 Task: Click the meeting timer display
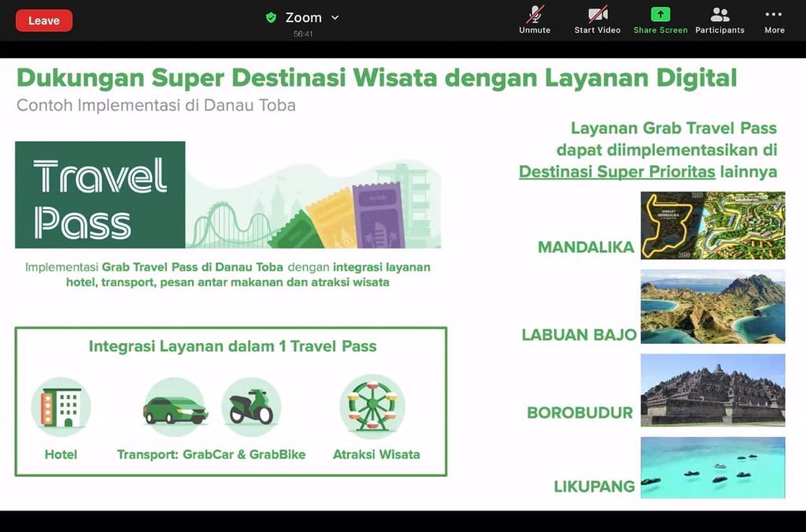[303, 34]
